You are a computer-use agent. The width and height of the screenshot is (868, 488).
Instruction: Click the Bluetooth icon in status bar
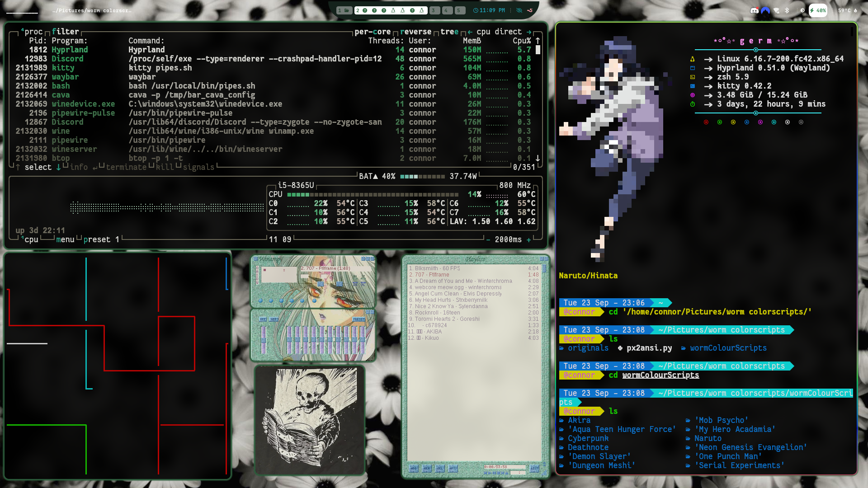point(787,10)
